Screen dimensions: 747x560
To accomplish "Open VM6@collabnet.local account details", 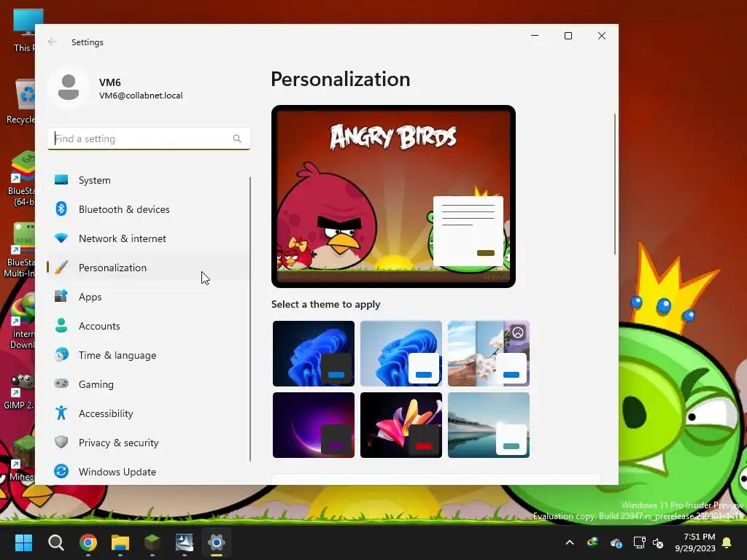I will tap(141, 96).
